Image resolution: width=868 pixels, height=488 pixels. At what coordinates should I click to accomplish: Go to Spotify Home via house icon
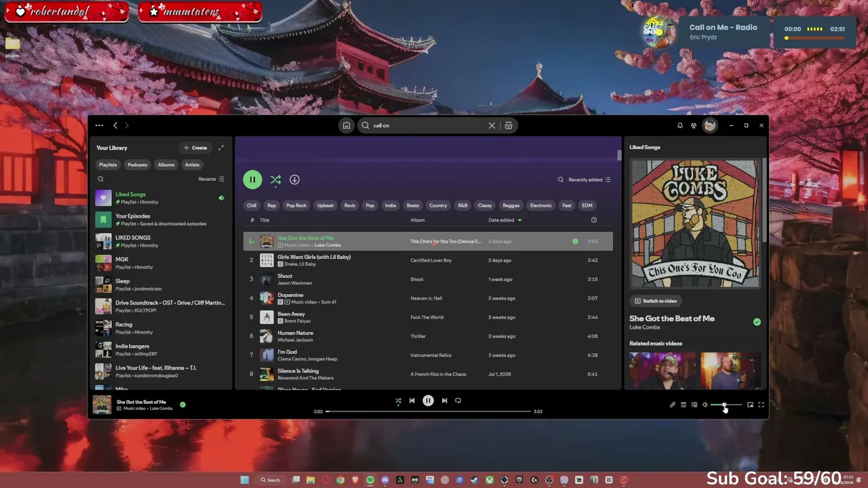pyautogui.click(x=346, y=125)
